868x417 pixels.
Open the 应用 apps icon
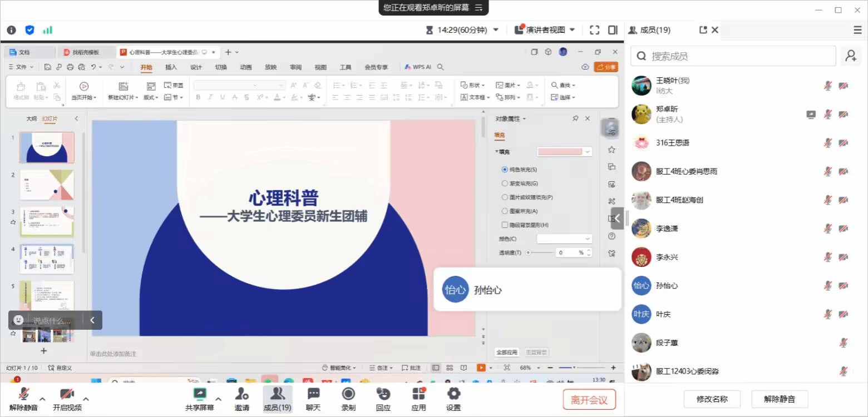tap(418, 399)
